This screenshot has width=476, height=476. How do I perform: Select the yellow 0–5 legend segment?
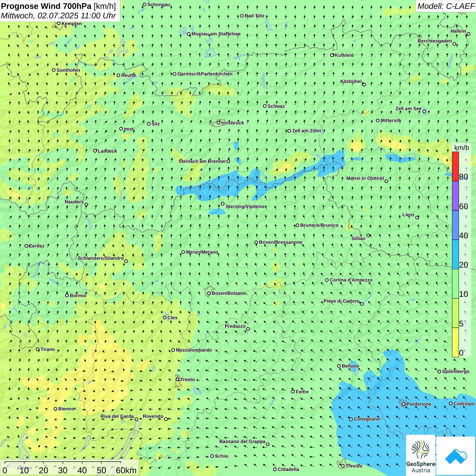pos(455,342)
